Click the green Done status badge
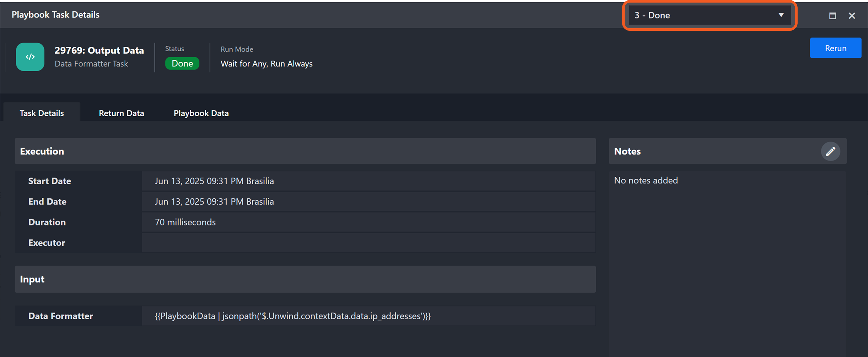Screen dimensions: 868x357 coord(182,63)
